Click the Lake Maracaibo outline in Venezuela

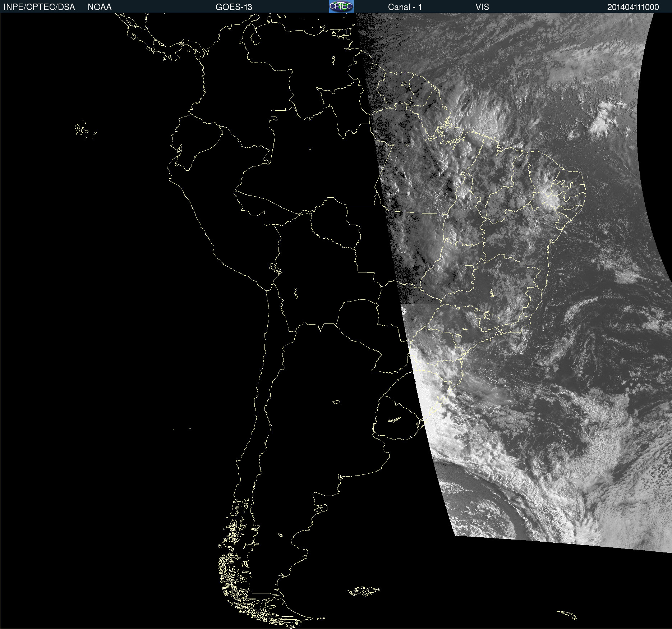(x=256, y=37)
